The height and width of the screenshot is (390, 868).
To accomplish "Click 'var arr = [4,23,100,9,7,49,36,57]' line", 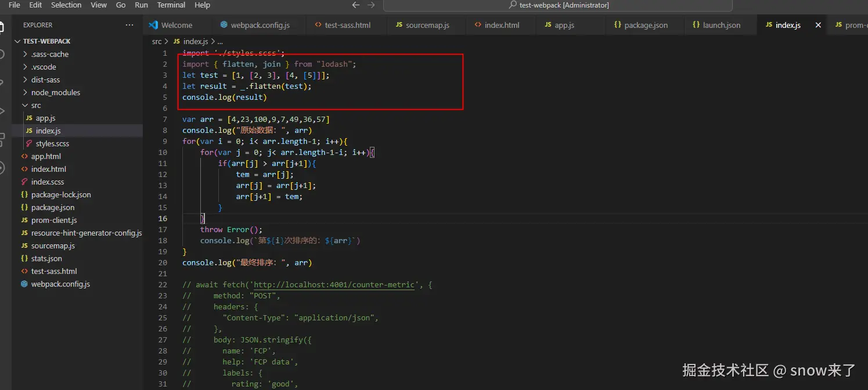I will tap(256, 119).
